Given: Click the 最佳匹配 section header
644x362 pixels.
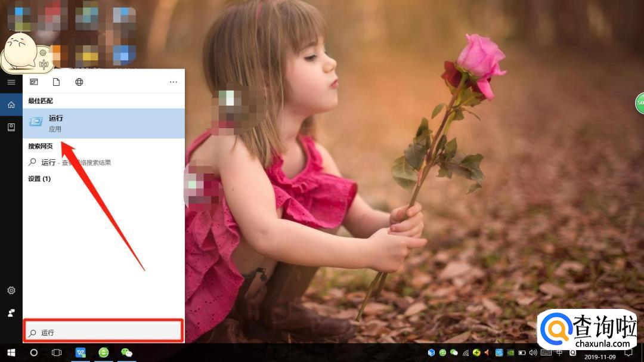Looking at the screenshot, I should (41, 101).
